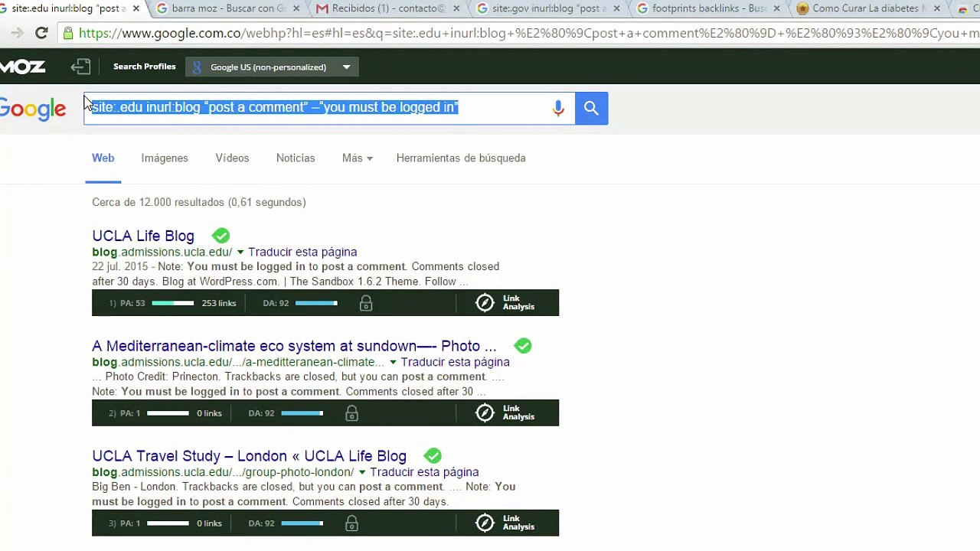This screenshot has width=980, height=551.
Task: Click the '0 links' count in result 2
Action: point(209,414)
